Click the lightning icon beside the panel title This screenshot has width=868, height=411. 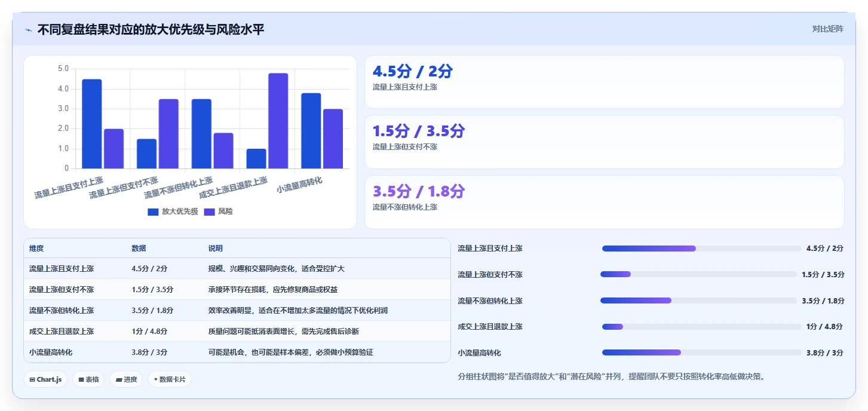(x=28, y=30)
